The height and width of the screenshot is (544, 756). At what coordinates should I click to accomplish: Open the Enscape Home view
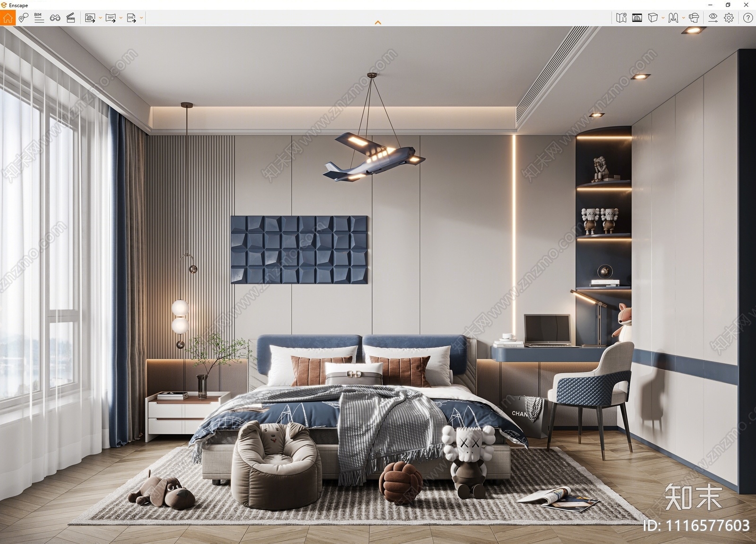tap(8, 18)
